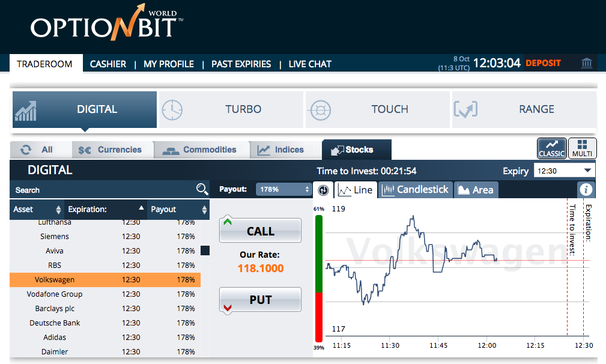Image resolution: width=606 pixels, height=364 pixels.
Task: Select Deutsche Bank asset row
Action: pyautogui.click(x=105, y=323)
